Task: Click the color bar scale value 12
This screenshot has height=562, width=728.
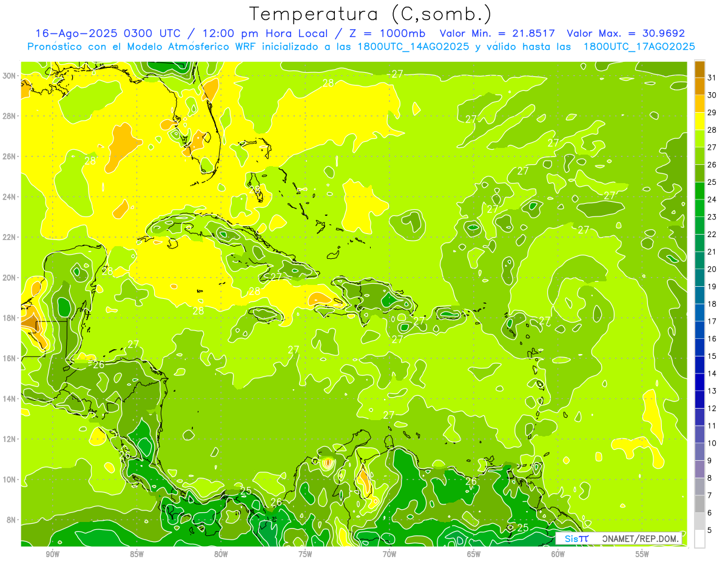Action: click(x=712, y=408)
